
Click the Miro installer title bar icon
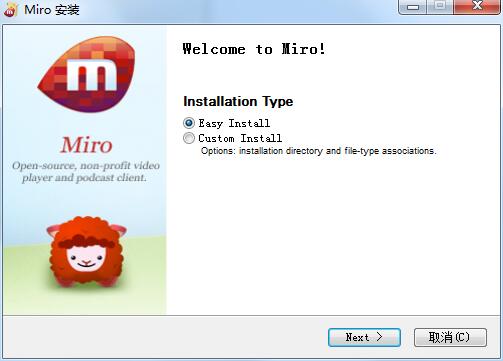pyautogui.click(x=10, y=10)
